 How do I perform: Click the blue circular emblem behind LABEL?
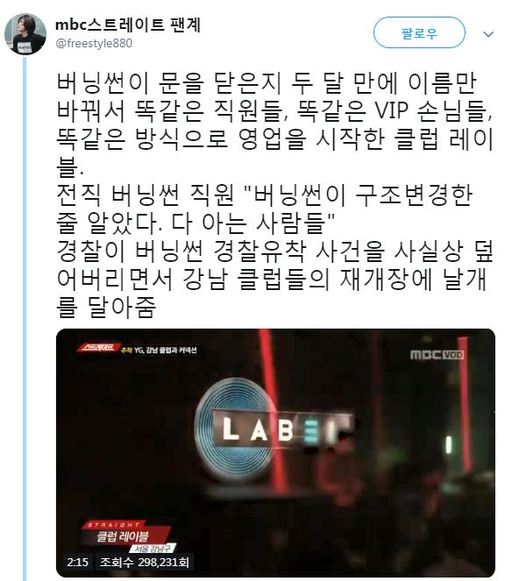[237, 429]
